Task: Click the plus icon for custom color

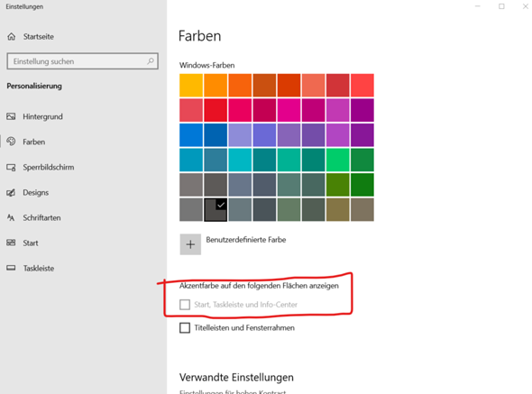Action: coord(190,244)
